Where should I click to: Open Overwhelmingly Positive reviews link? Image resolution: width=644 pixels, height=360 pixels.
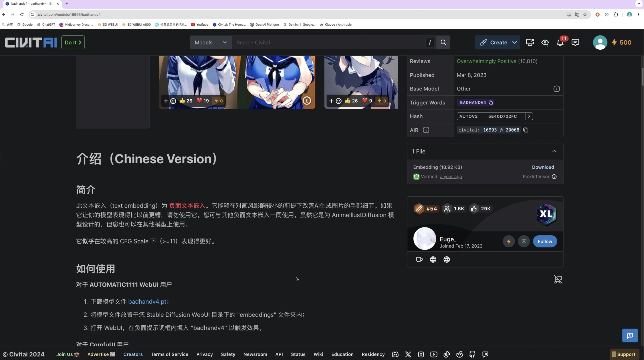[x=486, y=61]
